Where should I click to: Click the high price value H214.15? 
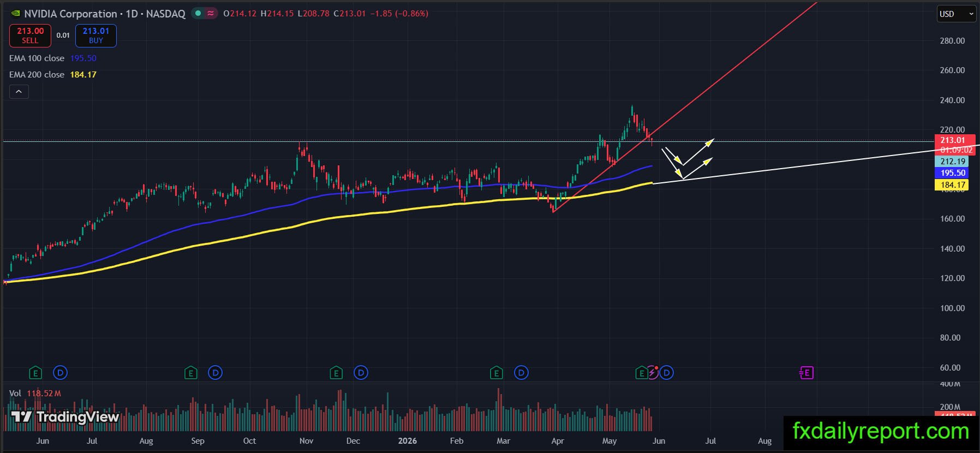tap(277, 14)
